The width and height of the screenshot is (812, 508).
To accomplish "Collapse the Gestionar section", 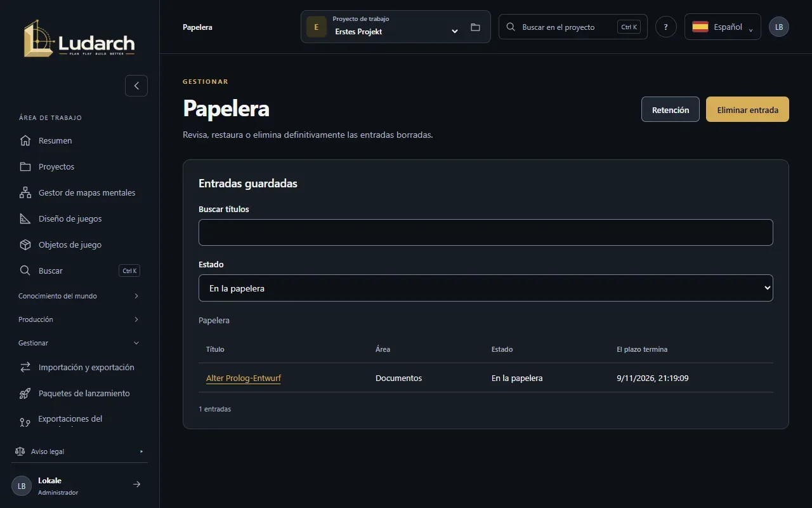I will [79, 343].
